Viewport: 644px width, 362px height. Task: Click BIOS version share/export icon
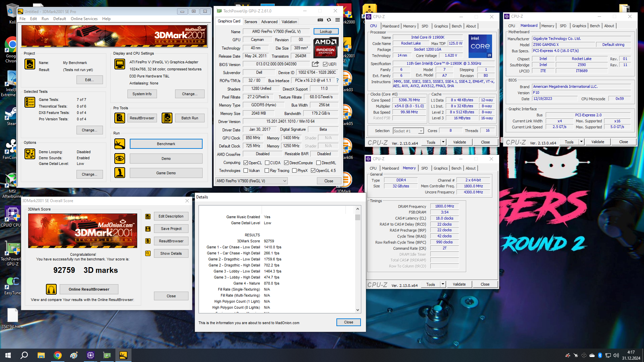(x=315, y=64)
